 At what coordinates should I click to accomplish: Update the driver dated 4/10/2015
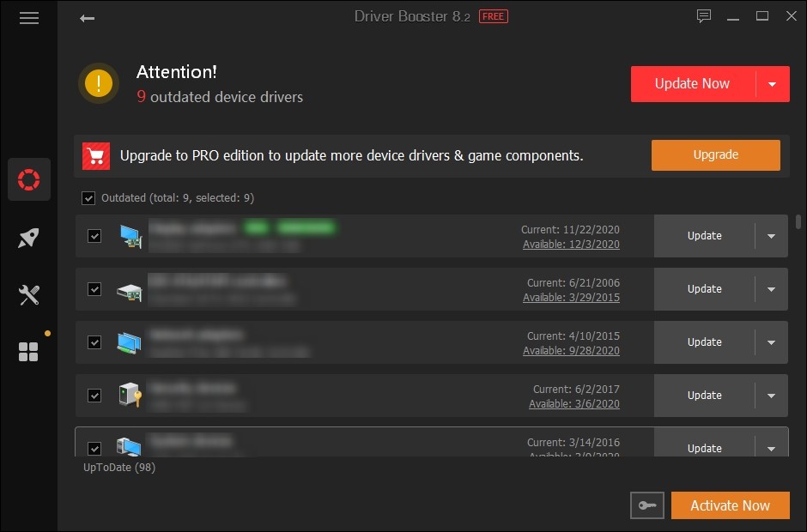click(704, 342)
